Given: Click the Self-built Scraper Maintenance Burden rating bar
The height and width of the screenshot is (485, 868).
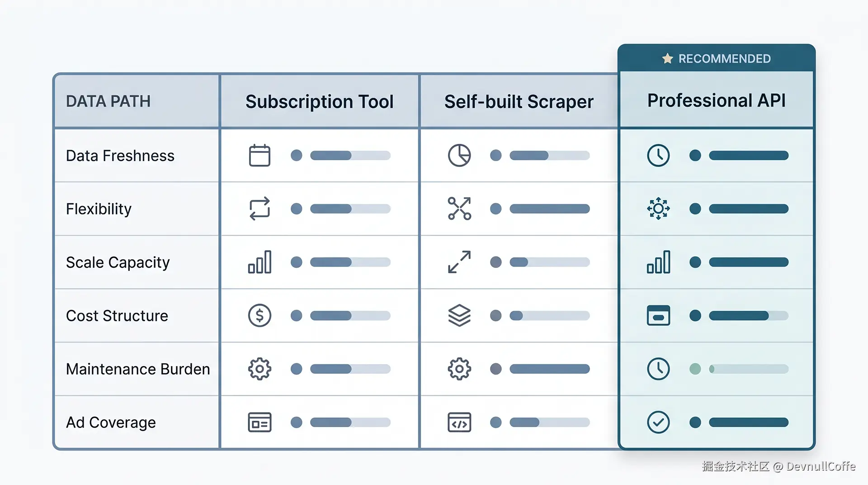Looking at the screenshot, I should pos(549,369).
